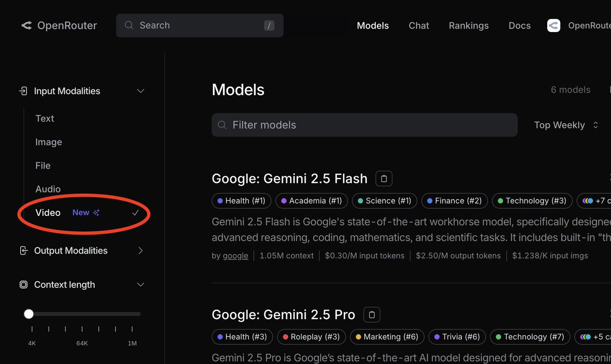This screenshot has width=611, height=364.
Task: Click the OpenRouter logo icon at top left
Action: click(x=26, y=25)
